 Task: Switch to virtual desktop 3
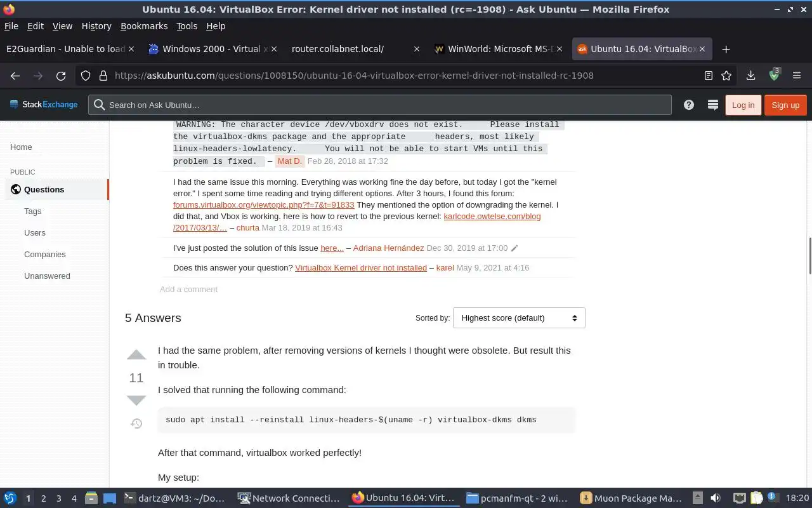pyautogui.click(x=58, y=498)
